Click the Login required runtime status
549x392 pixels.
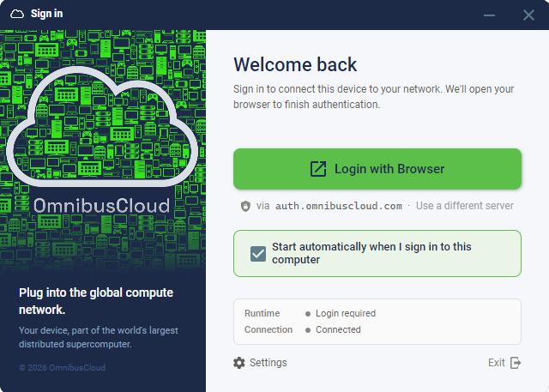click(x=346, y=313)
